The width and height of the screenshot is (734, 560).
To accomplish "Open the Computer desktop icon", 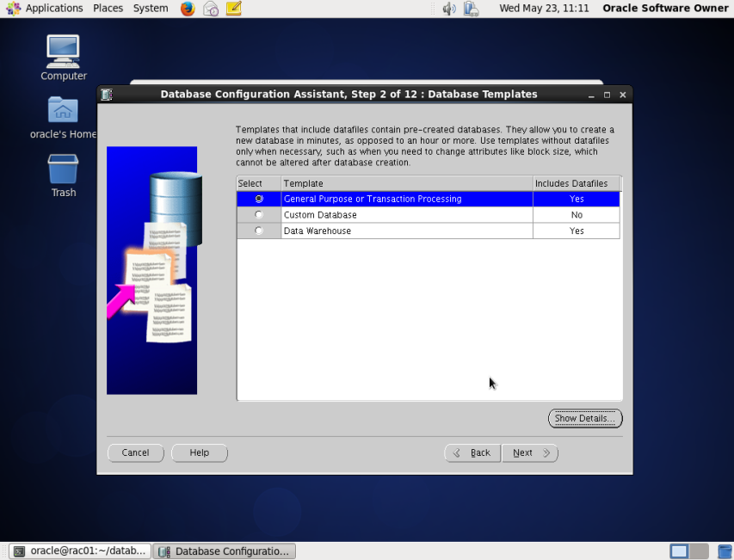I will [x=62, y=50].
